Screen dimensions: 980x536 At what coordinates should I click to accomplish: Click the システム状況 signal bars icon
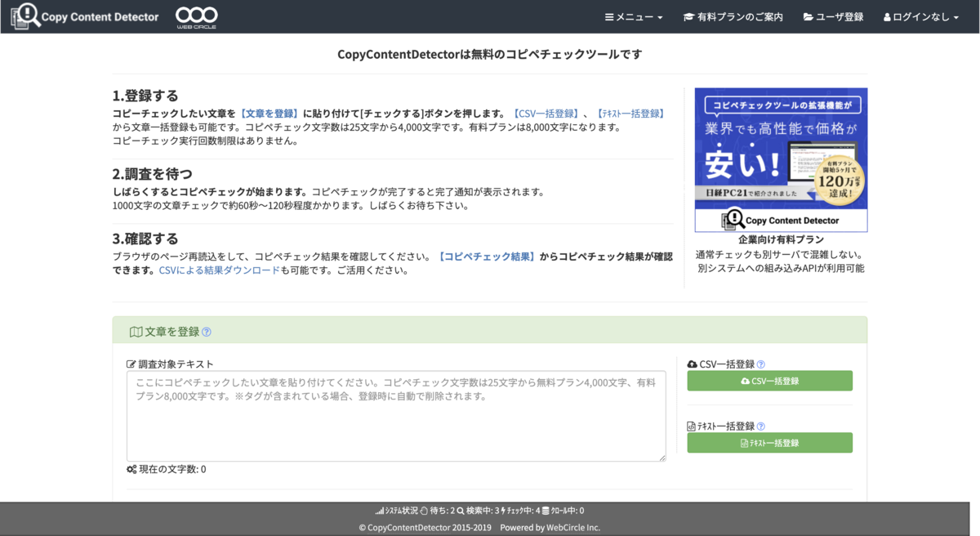click(x=380, y=510)
